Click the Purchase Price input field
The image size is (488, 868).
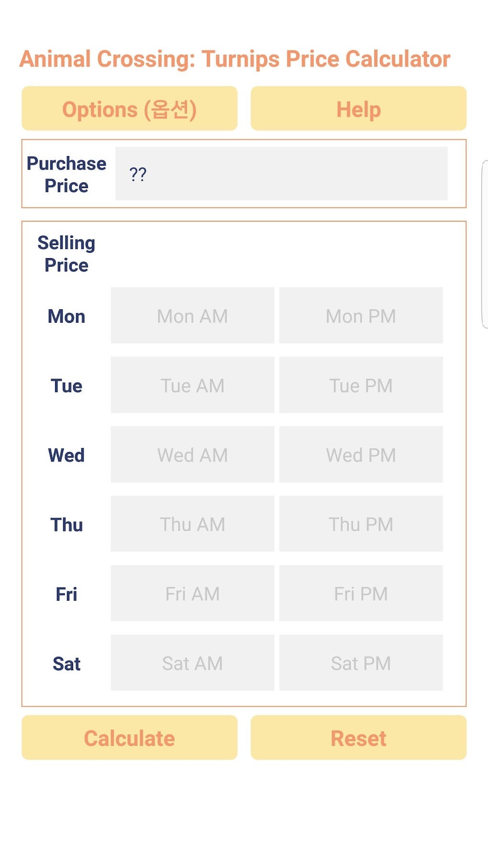281,174
